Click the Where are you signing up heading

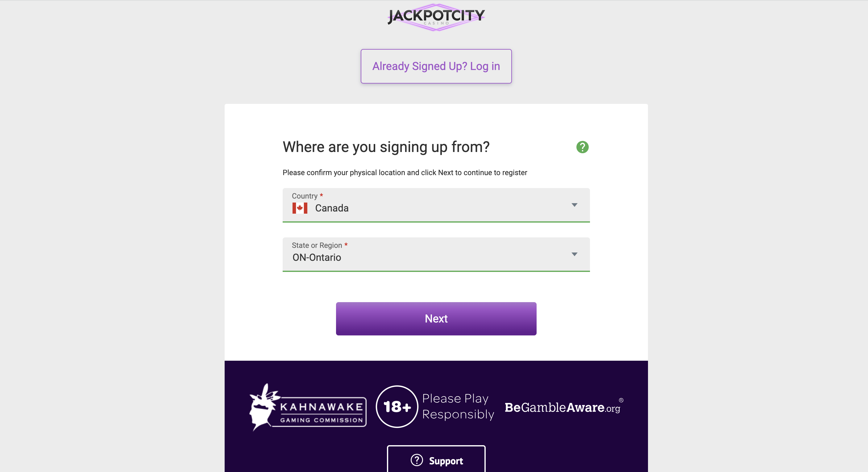pos(386,147)
